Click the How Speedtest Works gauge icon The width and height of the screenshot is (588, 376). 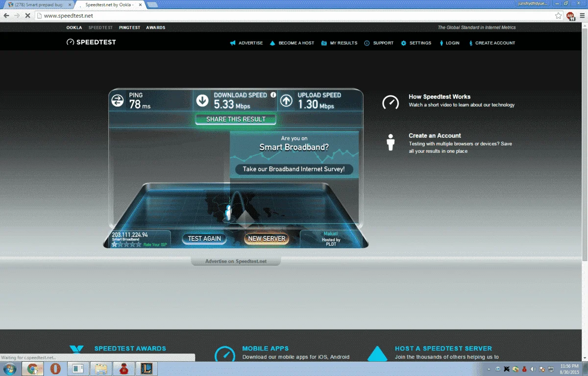(391, 102)
